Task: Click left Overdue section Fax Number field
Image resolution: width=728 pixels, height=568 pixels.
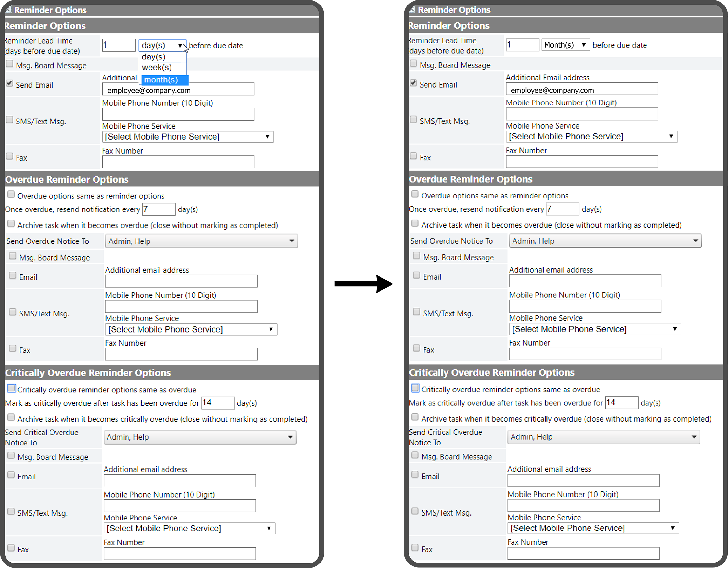Action: pyautogui.click(x=181, y=354)
